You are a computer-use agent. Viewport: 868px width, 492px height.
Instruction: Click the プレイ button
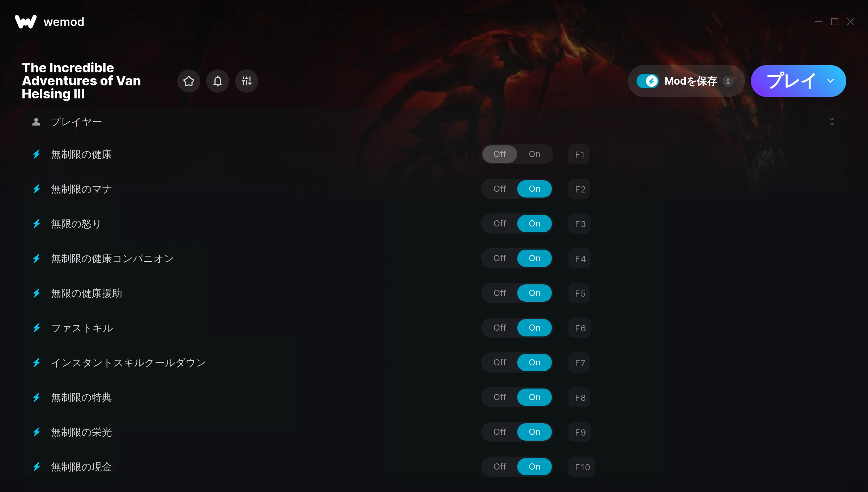[791, 81]
